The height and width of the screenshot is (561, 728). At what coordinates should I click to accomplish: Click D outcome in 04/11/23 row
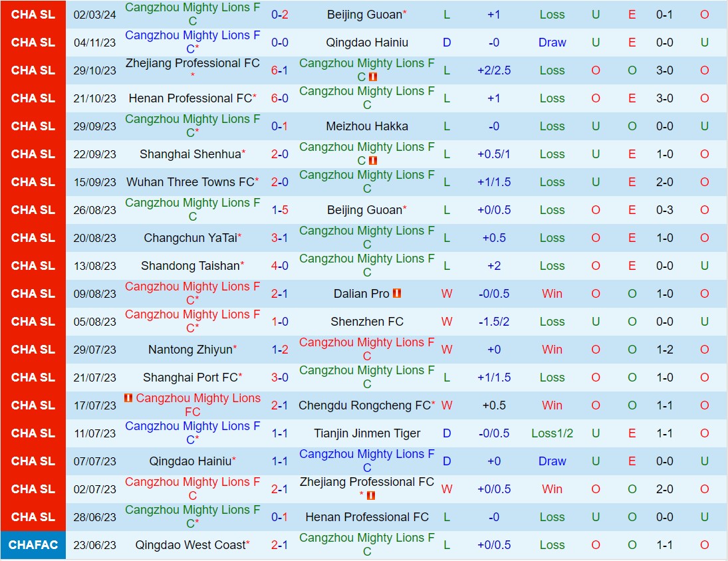(x=447, y=43)
